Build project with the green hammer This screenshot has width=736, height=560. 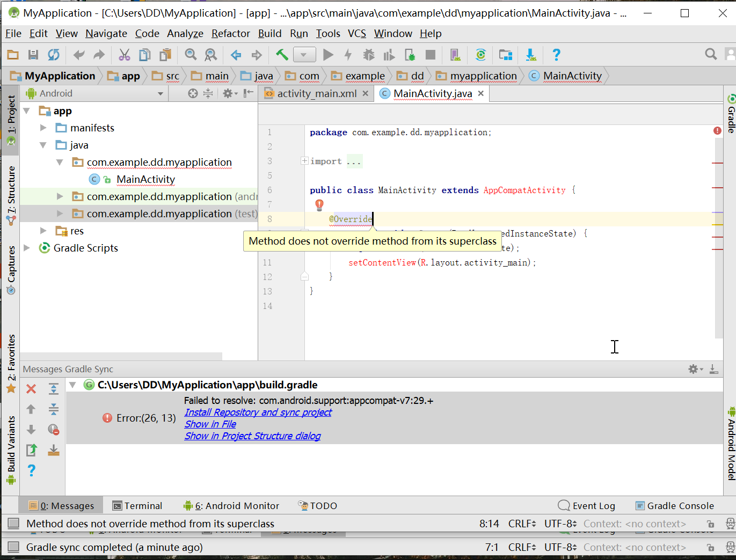point(282,54)
